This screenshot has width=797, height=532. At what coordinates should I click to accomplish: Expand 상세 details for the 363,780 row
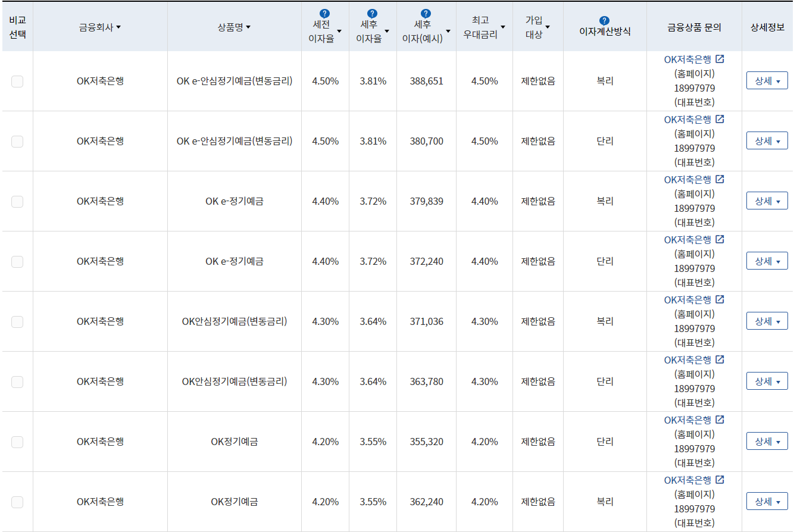click(x=767, y=381)
